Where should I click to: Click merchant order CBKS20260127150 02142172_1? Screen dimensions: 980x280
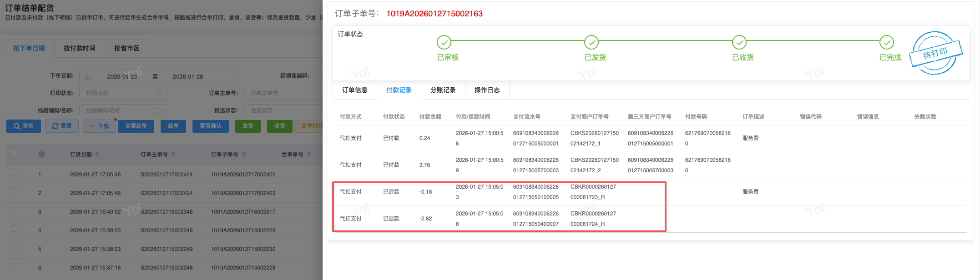(x=595, y=138)
